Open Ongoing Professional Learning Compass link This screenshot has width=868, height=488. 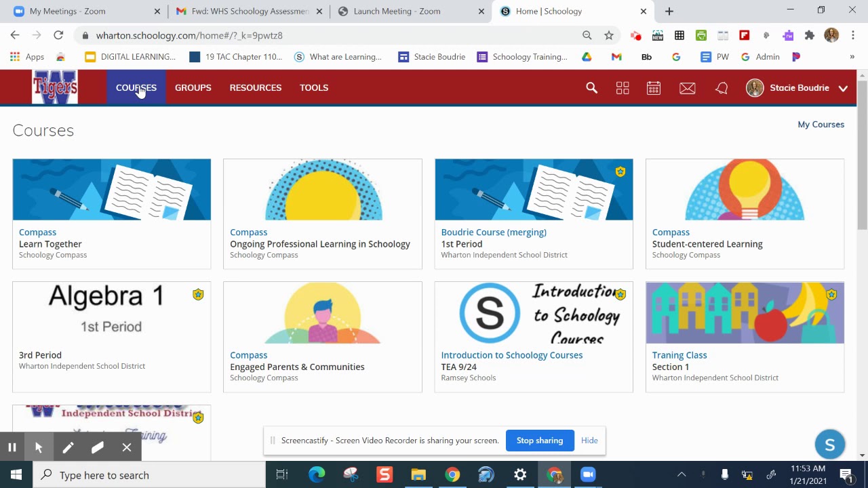tap(248, 232)
